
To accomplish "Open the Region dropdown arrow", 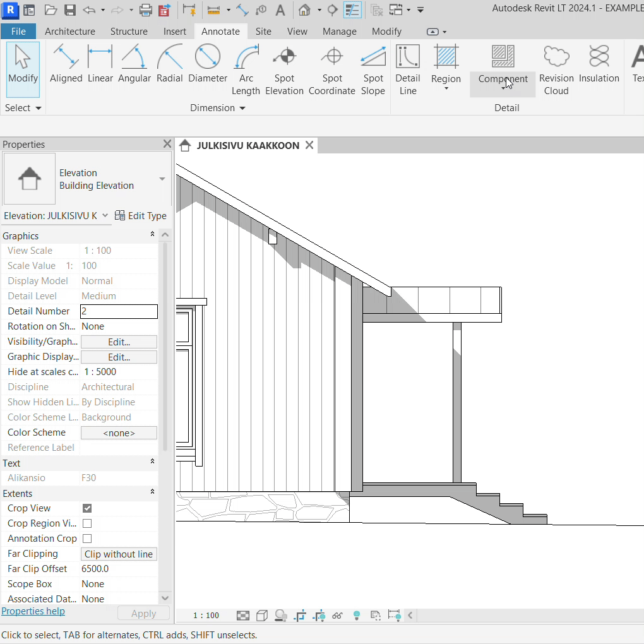I will pyautogui.click(x=446, y=88).
